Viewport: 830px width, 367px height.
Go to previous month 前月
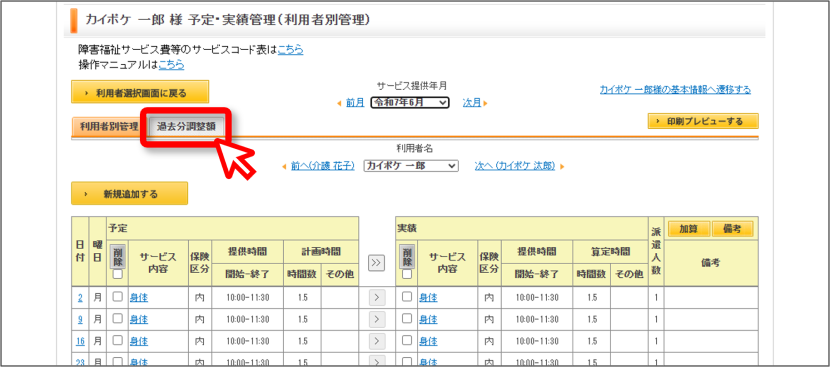click(355, 103)
